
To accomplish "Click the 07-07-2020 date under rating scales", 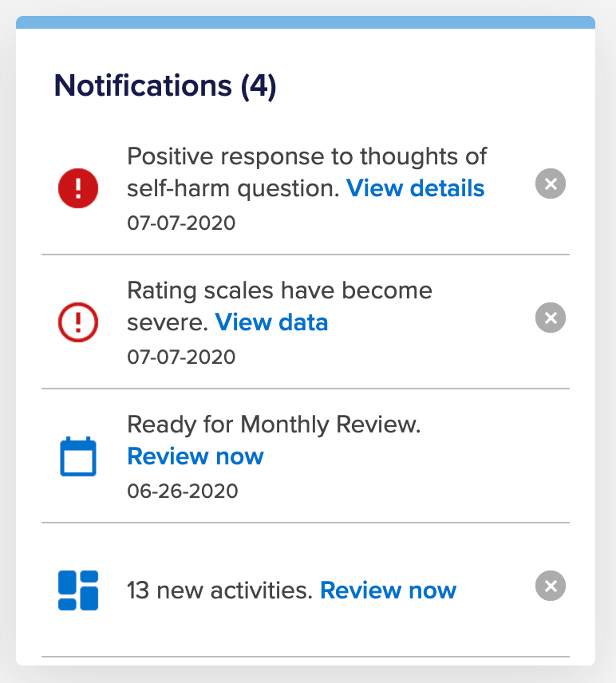I will click(x=181, y=357).
